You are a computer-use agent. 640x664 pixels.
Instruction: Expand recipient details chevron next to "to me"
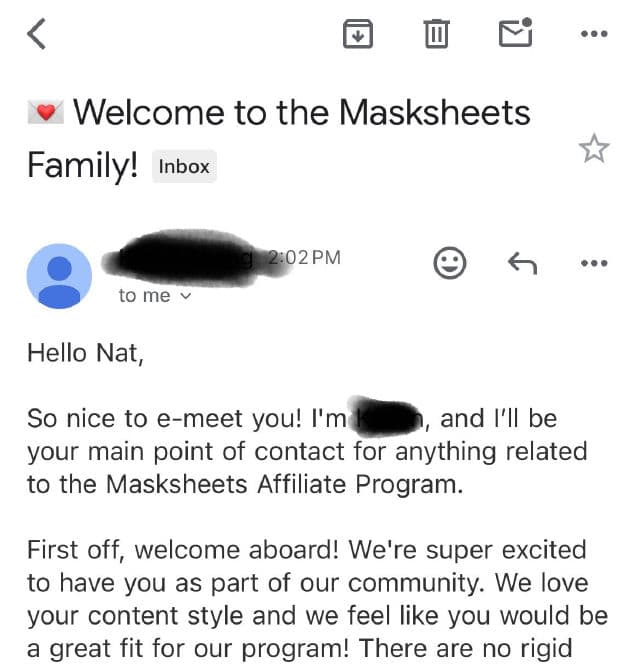184,296
